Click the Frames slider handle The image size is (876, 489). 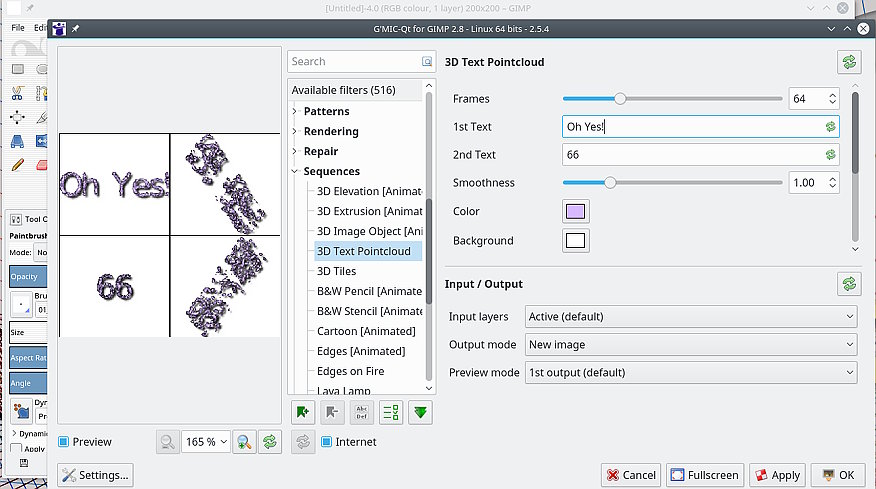pyautogui.click(x=620, y=99)
